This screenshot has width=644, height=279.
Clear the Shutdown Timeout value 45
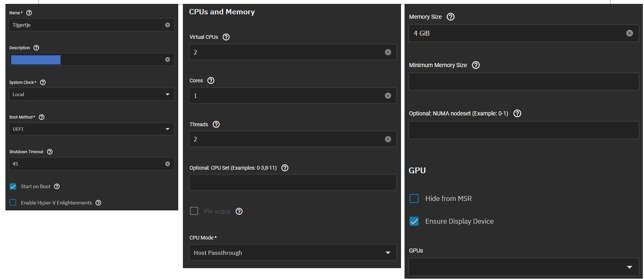coord(167,164)
